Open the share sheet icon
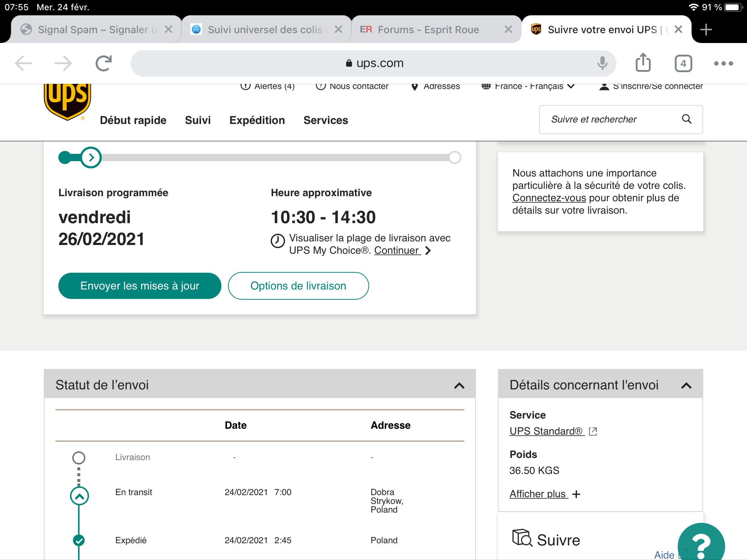Screen dimensions: 747x560 point(643,62)
